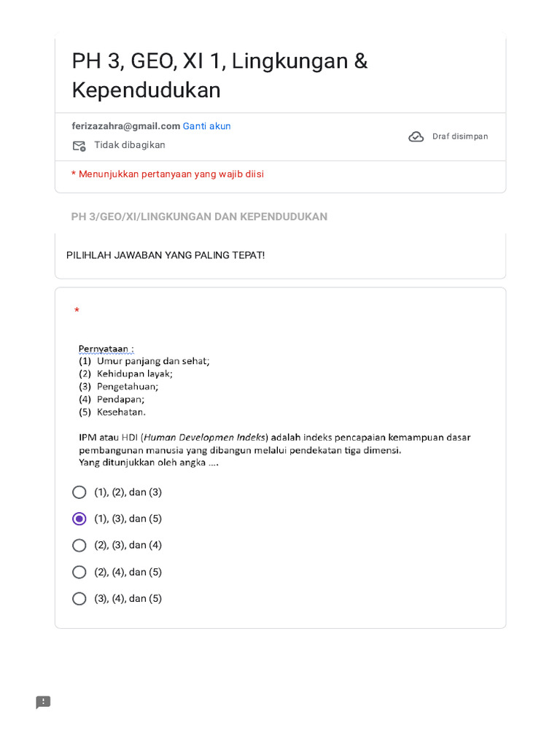
Task: Click the red required asterisk on the question
Action: pos(77,311)
